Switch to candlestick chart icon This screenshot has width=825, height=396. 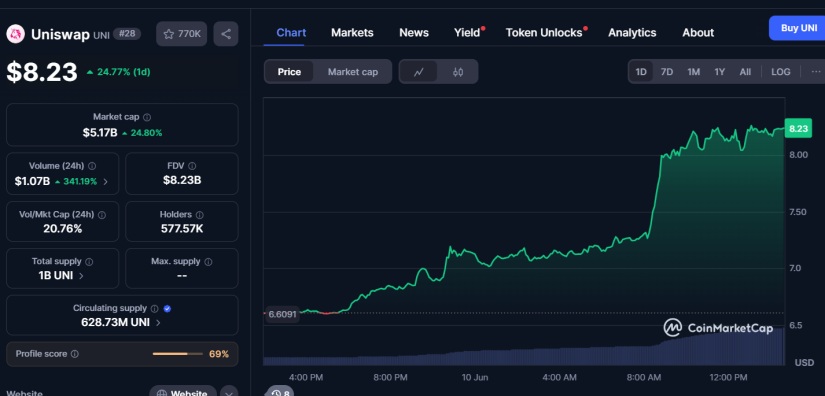[458, 72]
